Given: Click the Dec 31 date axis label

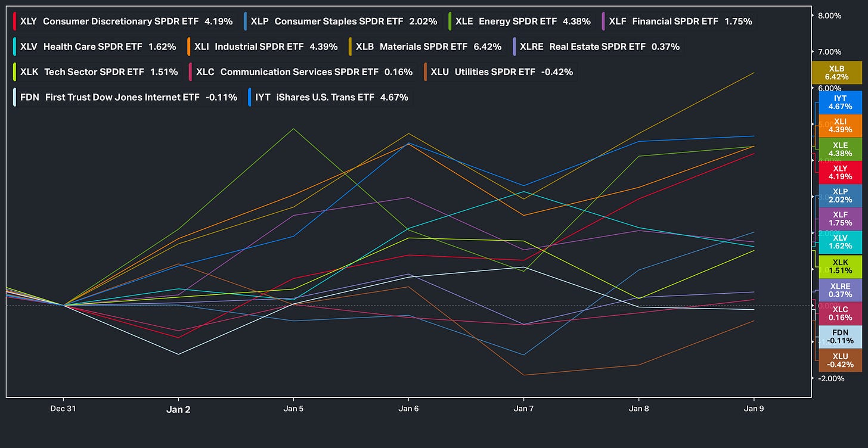Looking at the screenshot, I should (x=63, y=408).
